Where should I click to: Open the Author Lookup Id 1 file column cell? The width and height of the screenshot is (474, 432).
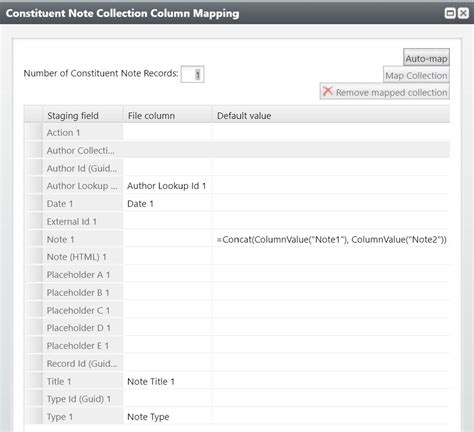click(x=168, y=186)
